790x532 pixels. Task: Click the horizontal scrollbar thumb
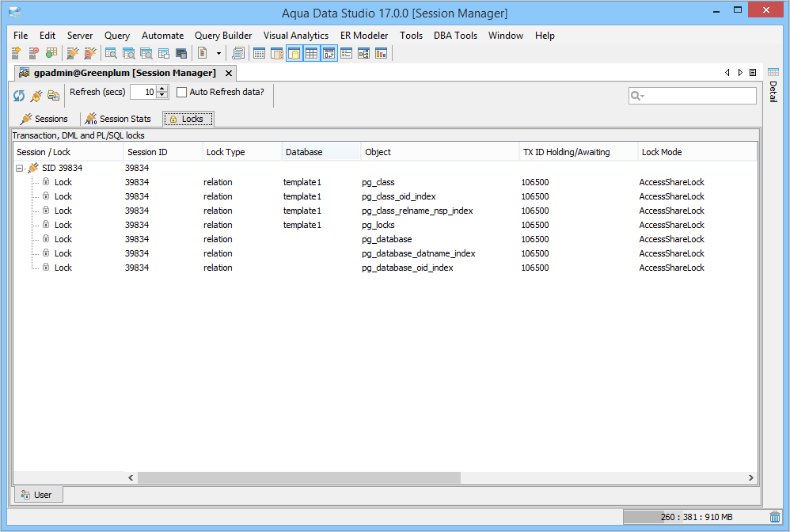[299, 477]
